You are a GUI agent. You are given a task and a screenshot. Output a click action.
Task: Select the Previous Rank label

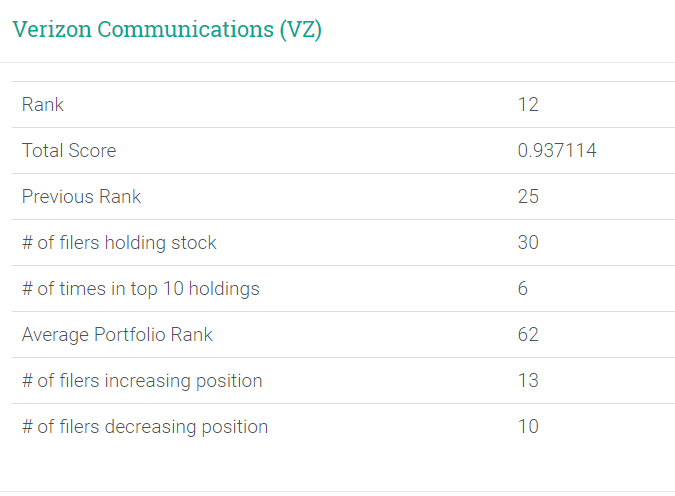coord(81,197)
